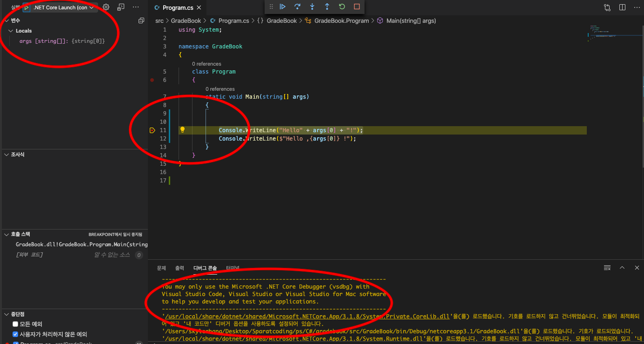Switch to the 출력 panel tab
This screenshot has height=344, width=644.
[179, 268]
